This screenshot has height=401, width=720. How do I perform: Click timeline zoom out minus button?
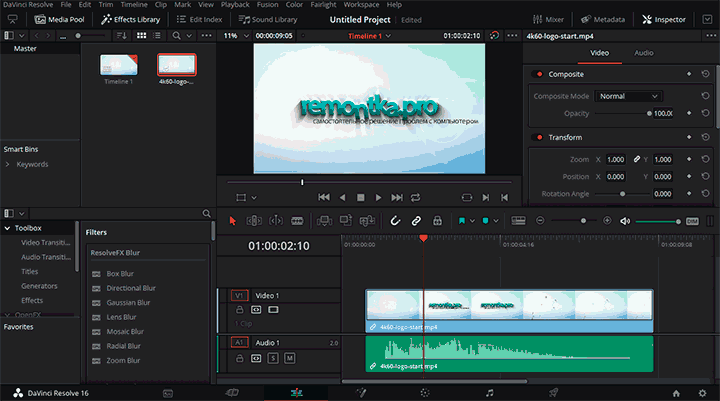tap(540, 221)
